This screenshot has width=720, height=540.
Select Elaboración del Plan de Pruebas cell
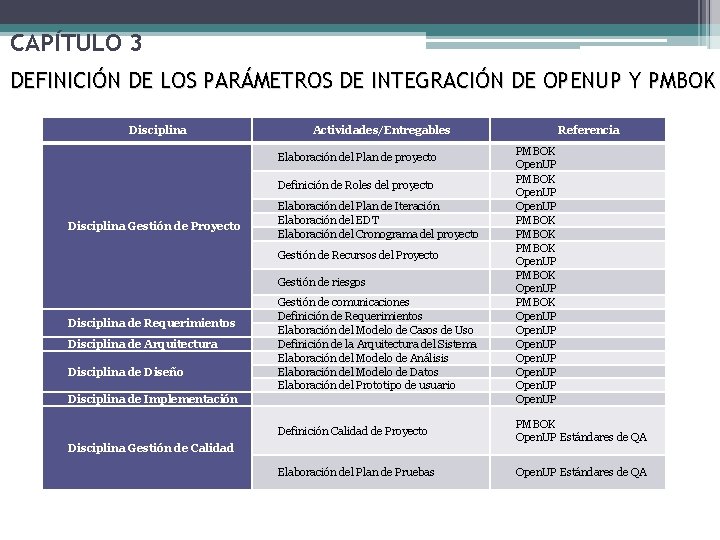371,472
